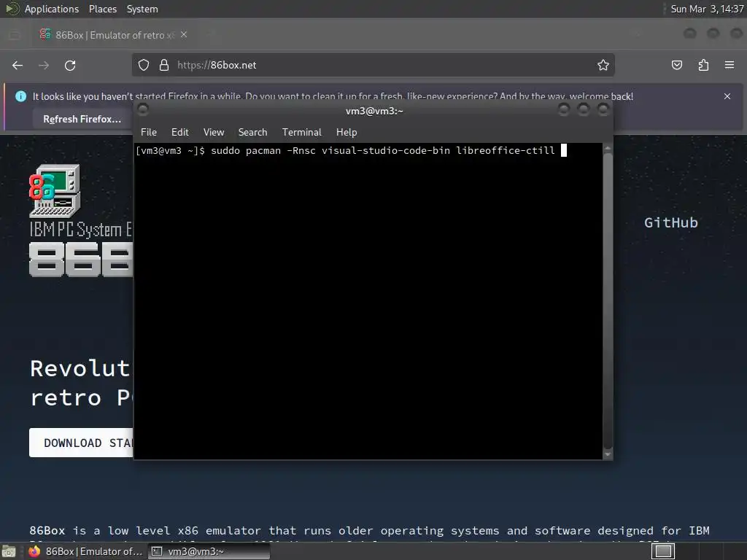Image resolution: width=747 pixels, height=560 pixels.
Task: Open Places menu in top panel
Action: click(x=103, y=9)
